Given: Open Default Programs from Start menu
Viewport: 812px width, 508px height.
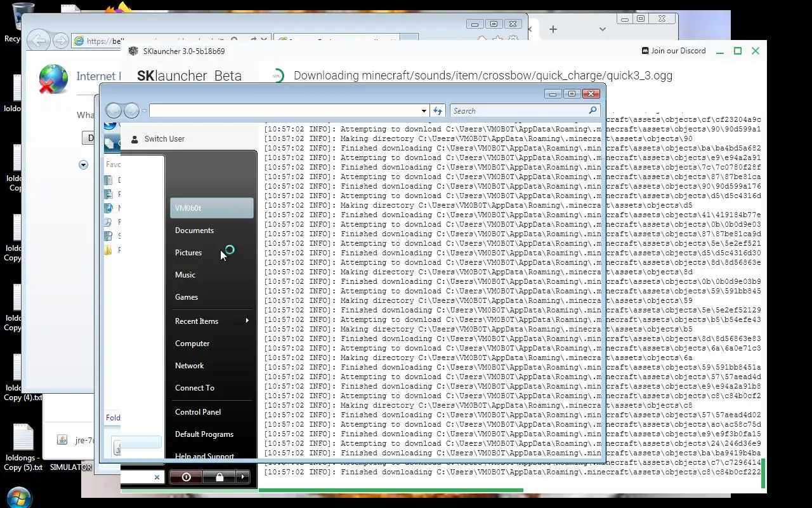Looking at the screenshot, I should click(204, 434).
